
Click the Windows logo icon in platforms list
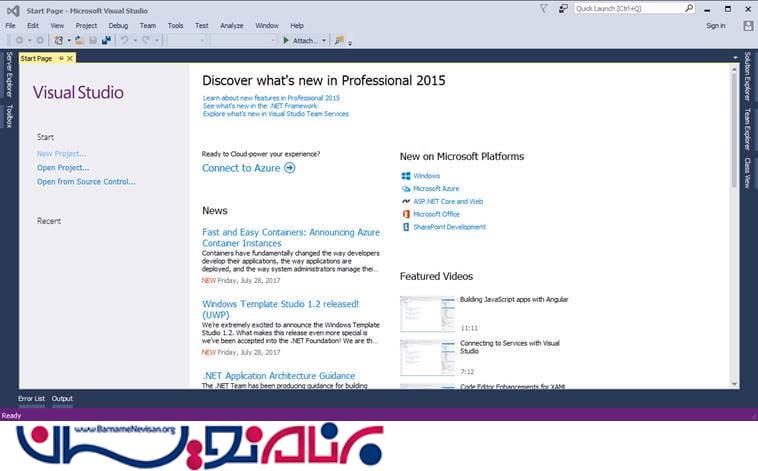(x=406, y=176)
